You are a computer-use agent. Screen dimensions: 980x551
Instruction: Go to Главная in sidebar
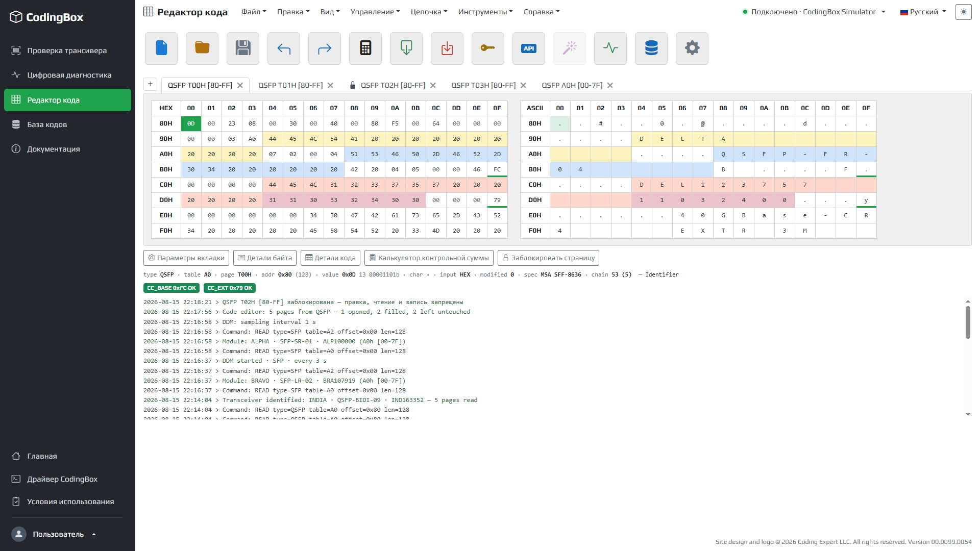[67, 456]
